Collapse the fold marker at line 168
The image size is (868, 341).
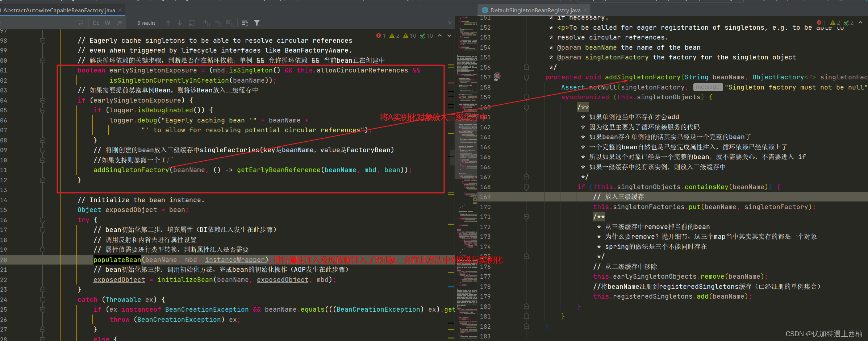(x=526, y=187)
